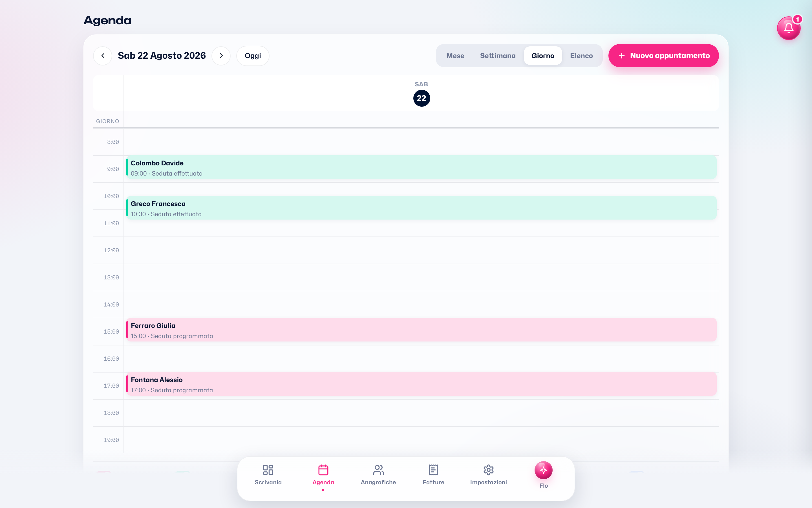Image resolution: width=812 pixels, height=508 pixels.
Task: Click the 8:00 time label
Action: [113, 142]
